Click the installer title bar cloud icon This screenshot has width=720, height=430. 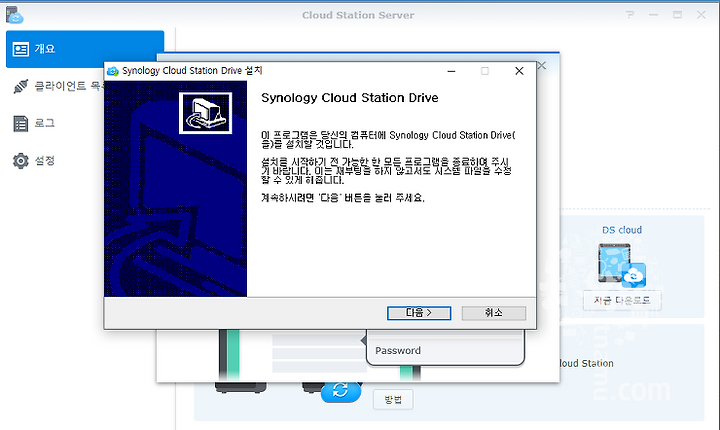pos(112,71)
